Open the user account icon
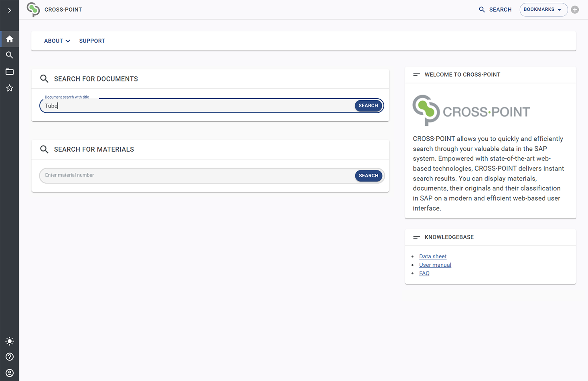 [x=9, y=373]
